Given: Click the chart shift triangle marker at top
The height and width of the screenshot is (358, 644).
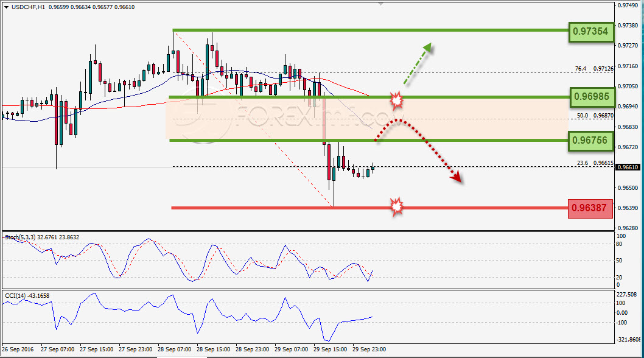Looking at the screenshot, I should pyautogui.click(x=380, y=4).
